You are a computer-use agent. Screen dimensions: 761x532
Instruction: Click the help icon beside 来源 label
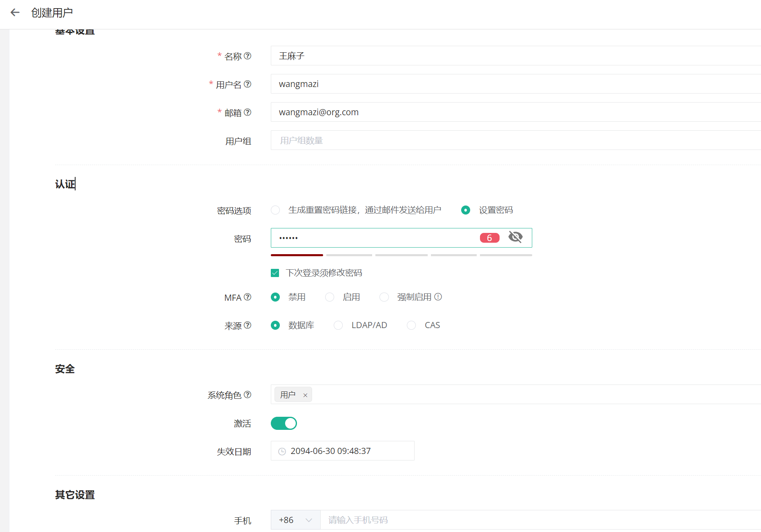(x=248, y=325)
